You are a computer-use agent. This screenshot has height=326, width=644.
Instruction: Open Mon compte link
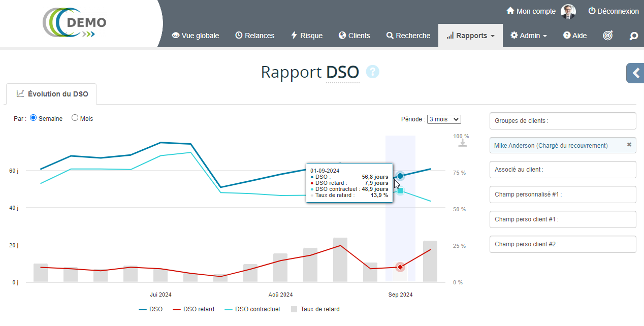click(531, 11)
